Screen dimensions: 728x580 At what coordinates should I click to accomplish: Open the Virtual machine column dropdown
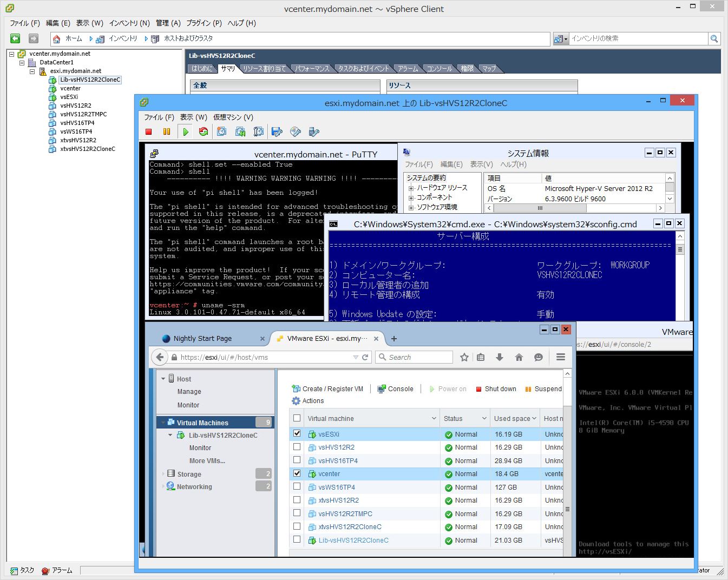(434, 418)
